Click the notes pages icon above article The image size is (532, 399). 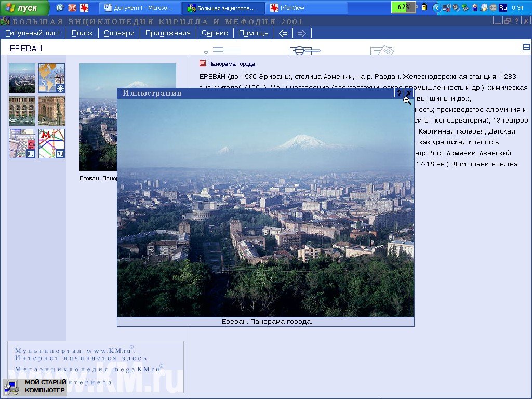point(382,50)
